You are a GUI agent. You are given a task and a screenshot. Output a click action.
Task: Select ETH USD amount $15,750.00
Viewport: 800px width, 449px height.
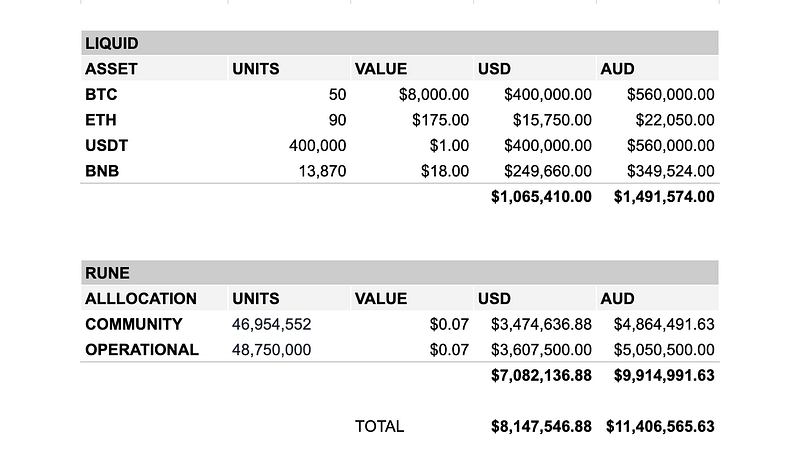(x=552, y=120)
